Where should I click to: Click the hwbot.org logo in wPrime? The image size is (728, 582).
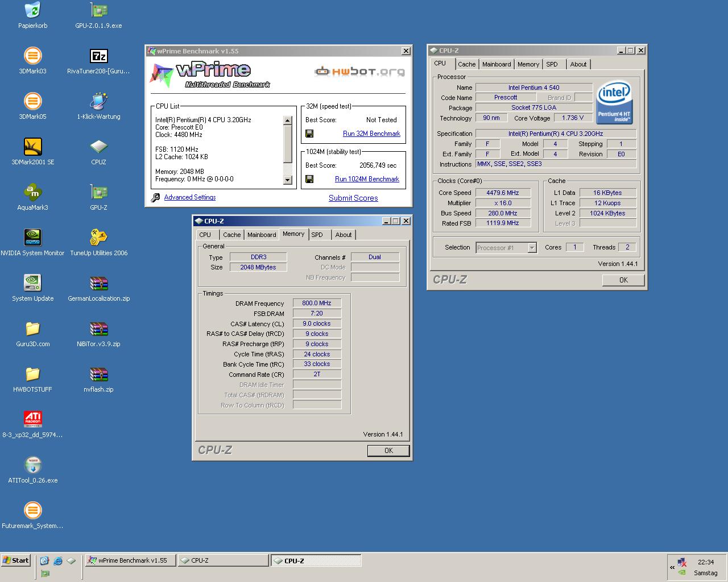[x=360, y=71]
